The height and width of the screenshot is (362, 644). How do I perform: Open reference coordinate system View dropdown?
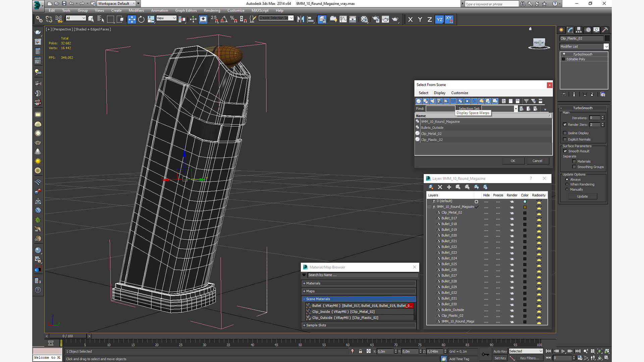coord(166,18)
